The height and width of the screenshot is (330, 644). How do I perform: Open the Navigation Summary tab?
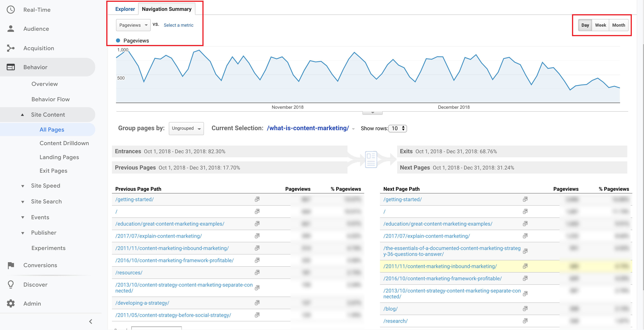[x=167, y=9]
